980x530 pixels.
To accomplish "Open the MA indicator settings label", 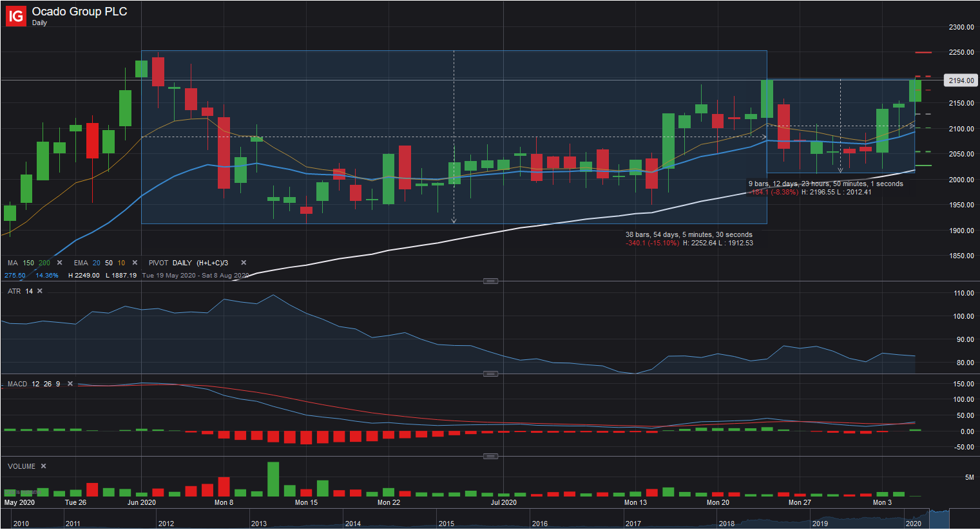I will click(13, 263).
